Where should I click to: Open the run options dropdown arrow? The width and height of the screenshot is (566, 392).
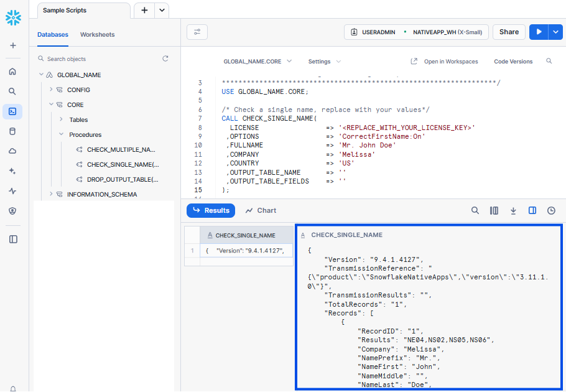555,32
